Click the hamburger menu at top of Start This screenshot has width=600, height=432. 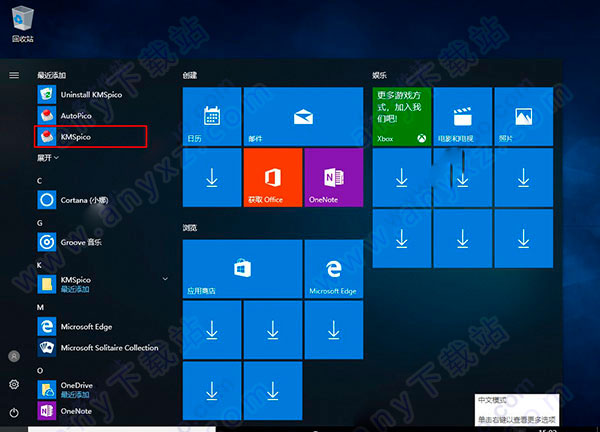click(14, 75)
